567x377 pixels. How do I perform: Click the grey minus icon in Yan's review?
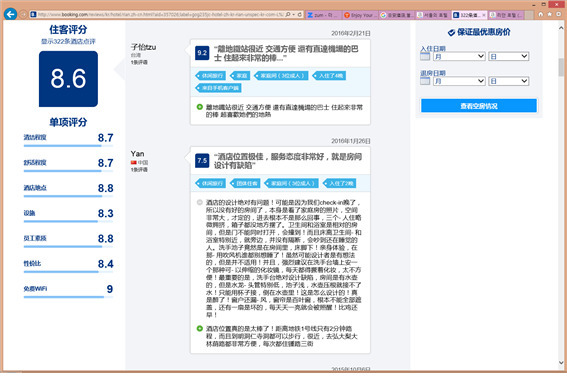(x=199, y=202)
